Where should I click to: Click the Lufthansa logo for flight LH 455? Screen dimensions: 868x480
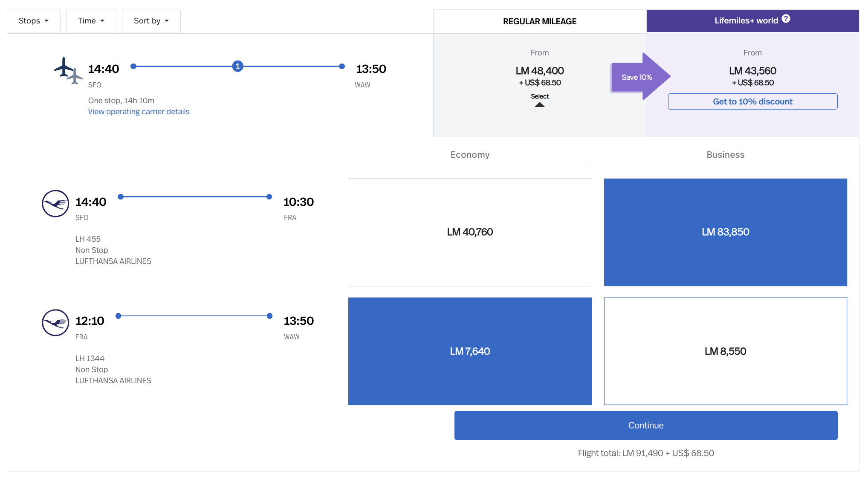click(x=55, y=203)
